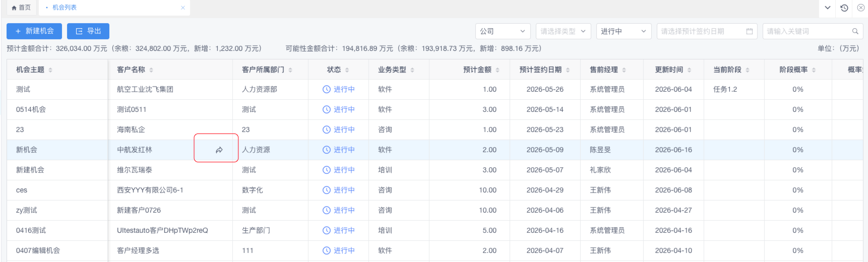868x262 pixels.
Task: Open the 新建机会 opportunity in table
Action: tap(30, 170)
